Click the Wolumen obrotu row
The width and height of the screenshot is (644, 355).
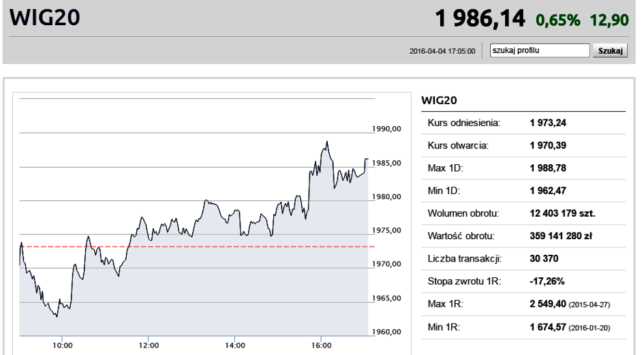(x=523, y=213)
